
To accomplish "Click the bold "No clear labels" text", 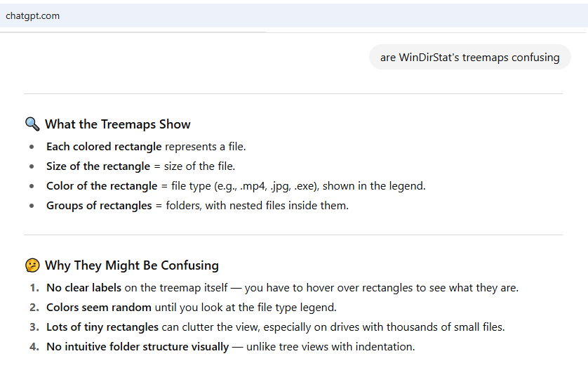I will 83,288.
